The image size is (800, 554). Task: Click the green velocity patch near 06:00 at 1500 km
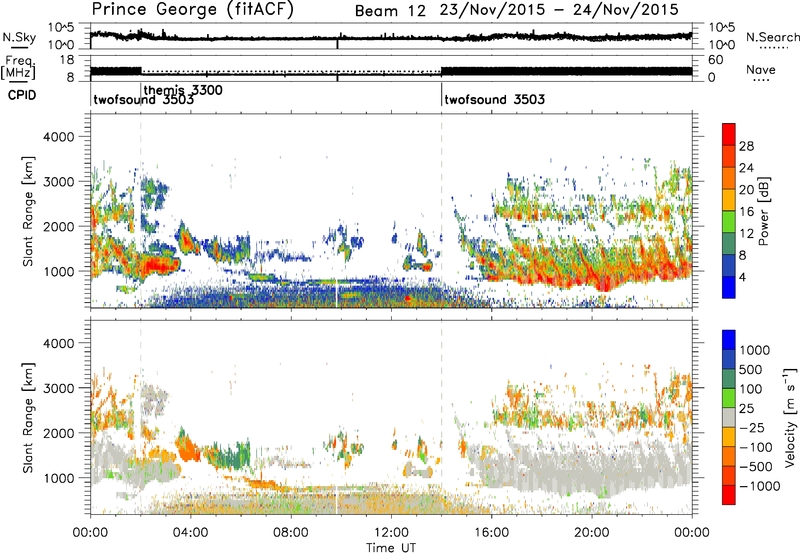coord(233,453)
